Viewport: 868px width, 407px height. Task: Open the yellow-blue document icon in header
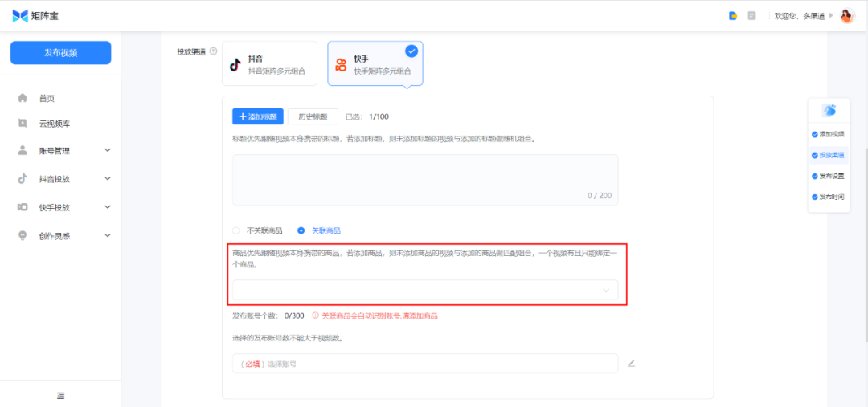[733, 16]
